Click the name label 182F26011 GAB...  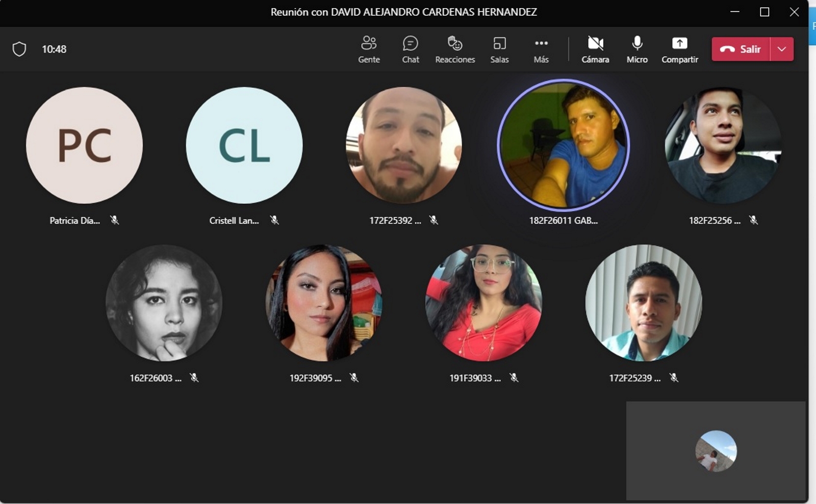pyautogui.click(x=564, y=221)
